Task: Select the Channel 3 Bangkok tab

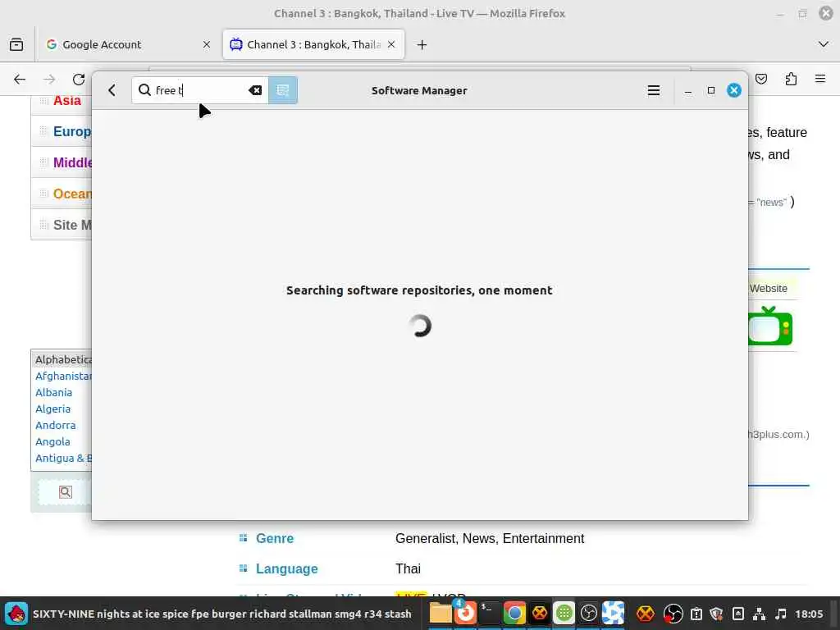Action: pos(313,44)
